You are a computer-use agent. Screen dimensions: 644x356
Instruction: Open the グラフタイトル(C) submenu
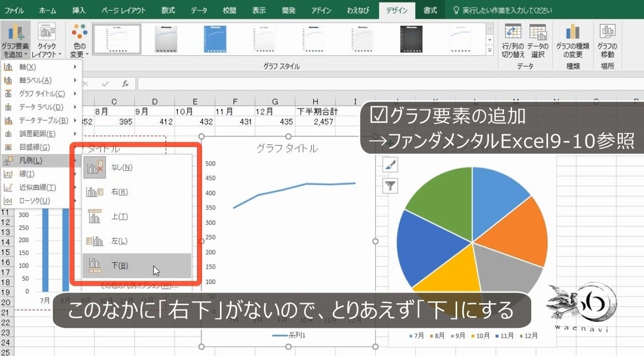[41, 94]
